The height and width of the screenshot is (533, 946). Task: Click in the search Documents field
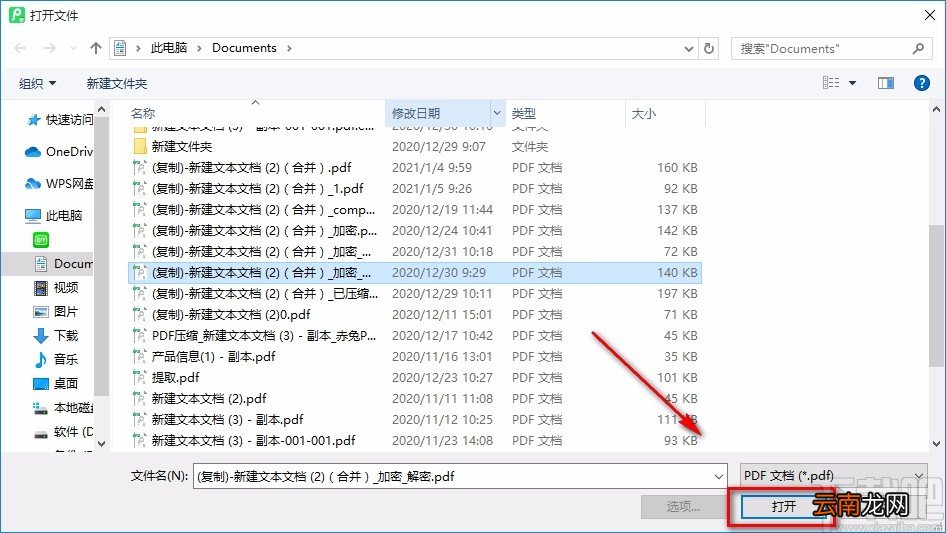(x=821, y=49)
